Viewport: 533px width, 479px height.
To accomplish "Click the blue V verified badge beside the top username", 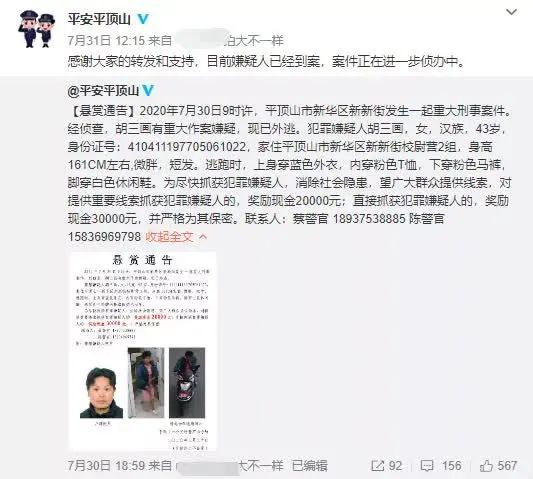I will point(143,19).
